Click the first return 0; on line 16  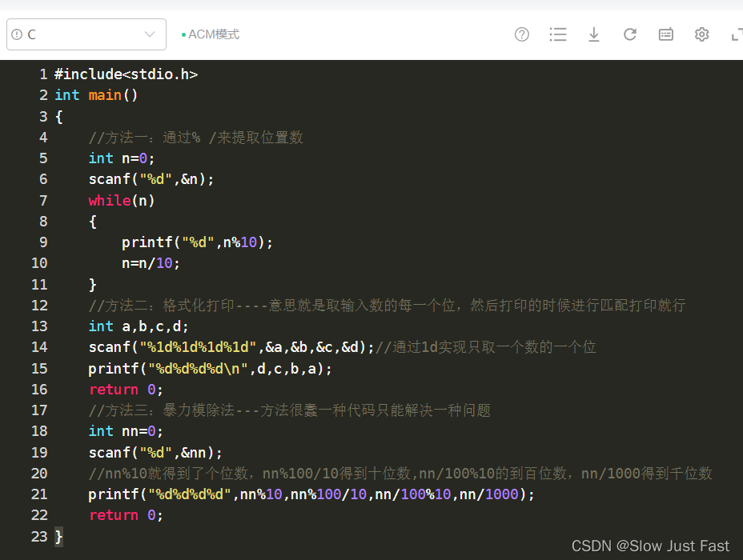point(126,389)
